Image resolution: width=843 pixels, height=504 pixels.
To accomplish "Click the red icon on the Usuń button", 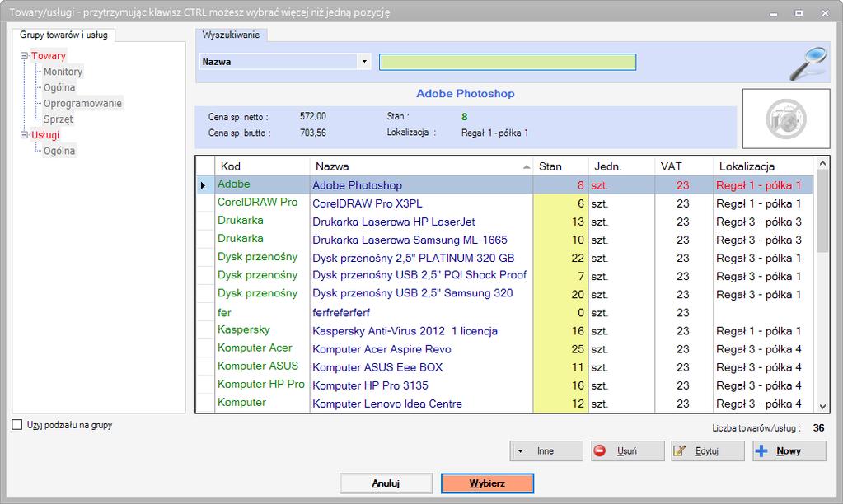I will click(599, 450).
